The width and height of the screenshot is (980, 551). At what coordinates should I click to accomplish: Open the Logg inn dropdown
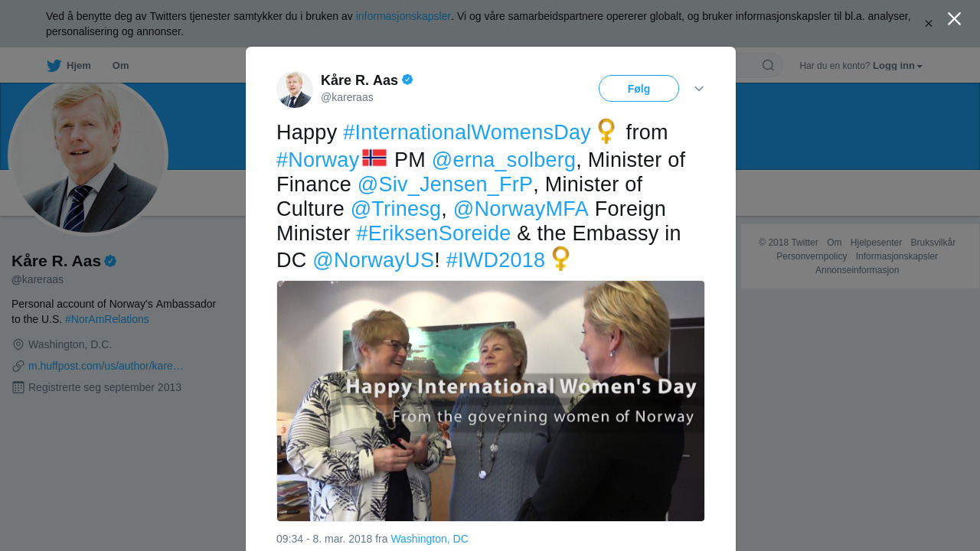pyautogui.click(x=897, y=66)
